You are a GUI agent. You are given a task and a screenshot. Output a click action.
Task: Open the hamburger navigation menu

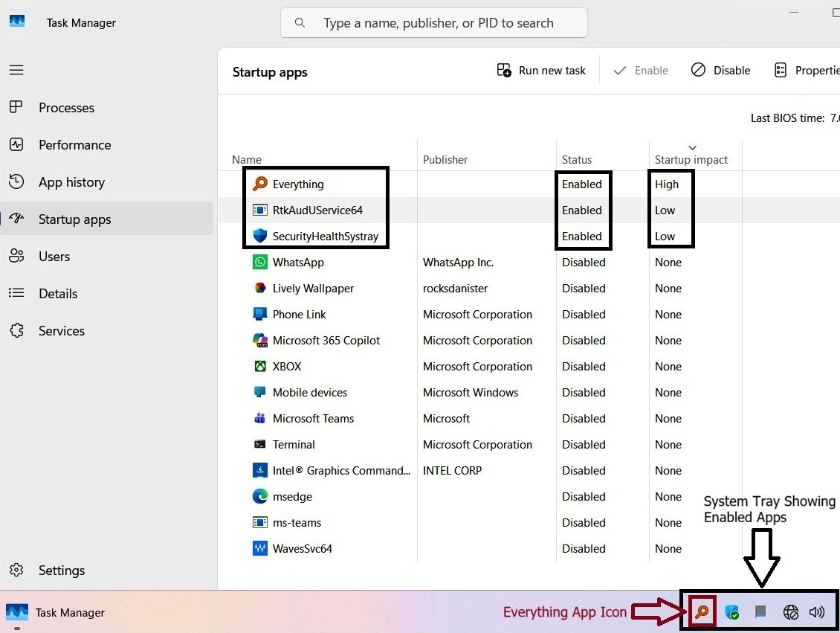16,70
